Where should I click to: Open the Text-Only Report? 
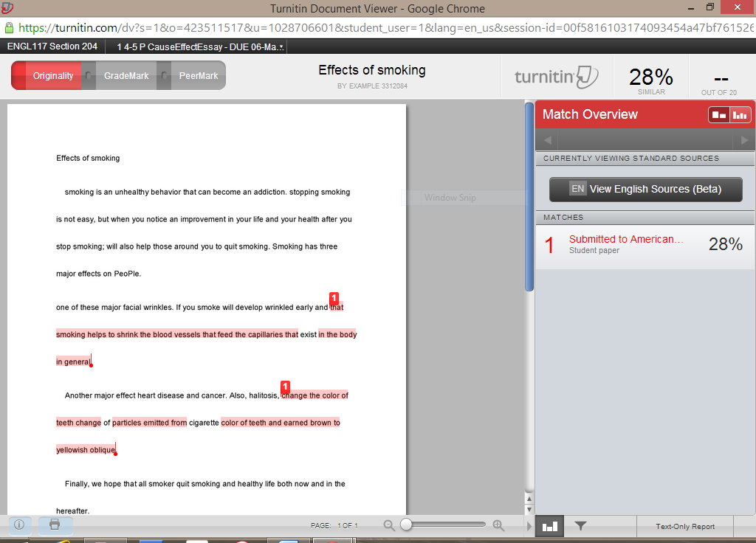click(x=684, y=526)
